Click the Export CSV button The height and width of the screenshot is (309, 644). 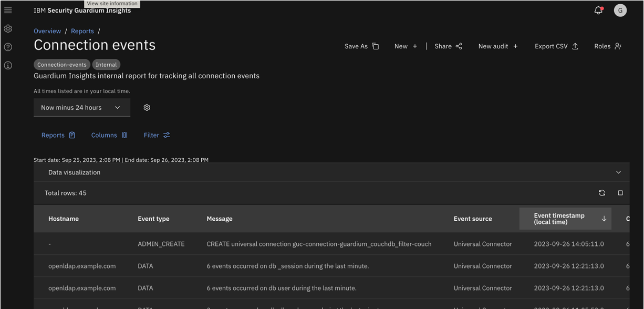tap(556, 46)
